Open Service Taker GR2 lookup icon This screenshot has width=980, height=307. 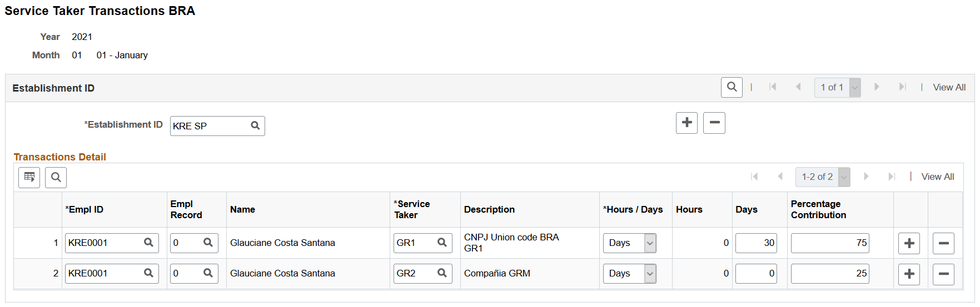(x=442, y=273)
